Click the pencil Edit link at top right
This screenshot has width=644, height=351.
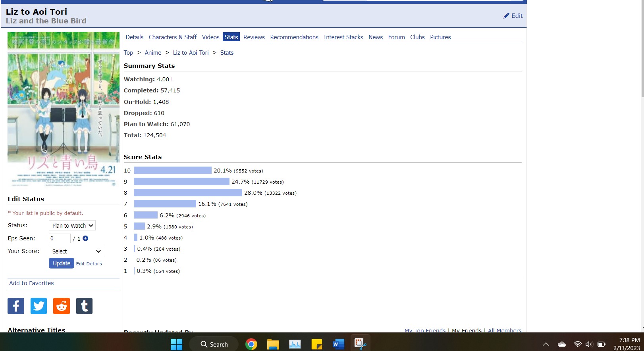513,16
